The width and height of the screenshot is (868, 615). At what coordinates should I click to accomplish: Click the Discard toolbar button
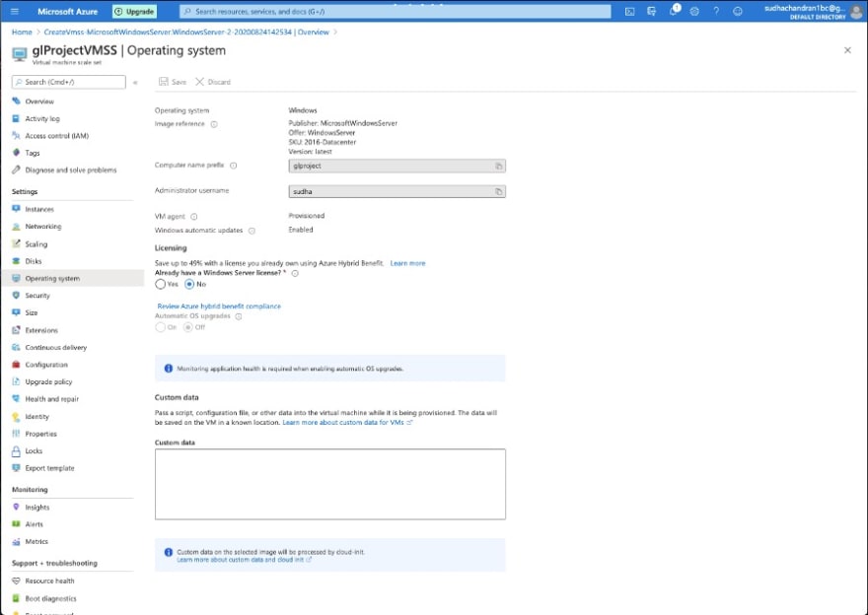coord(213,82)
